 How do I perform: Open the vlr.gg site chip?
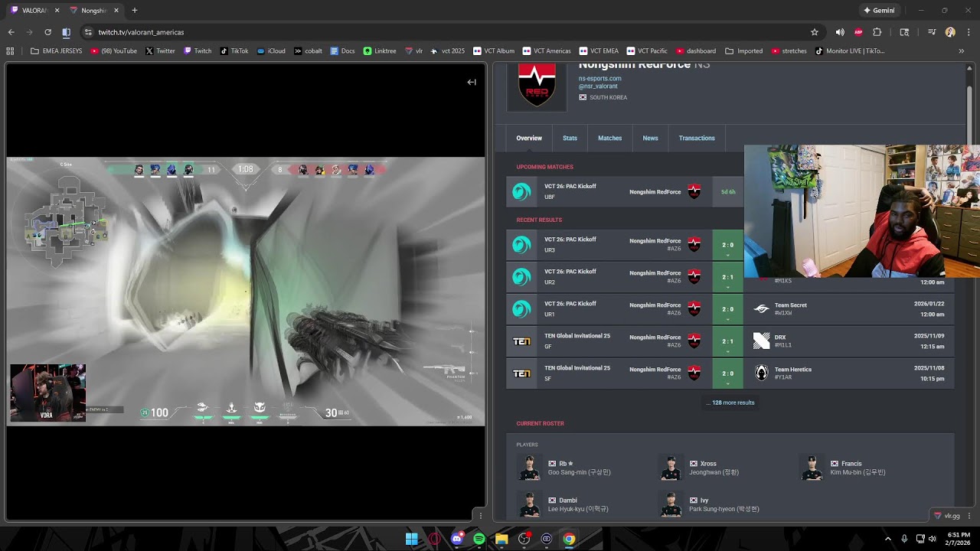(x=947, y=516)
